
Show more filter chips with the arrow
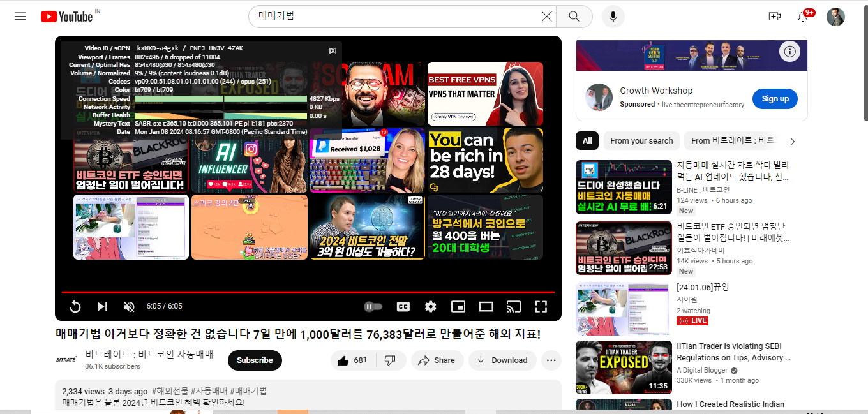click(793, 142)
